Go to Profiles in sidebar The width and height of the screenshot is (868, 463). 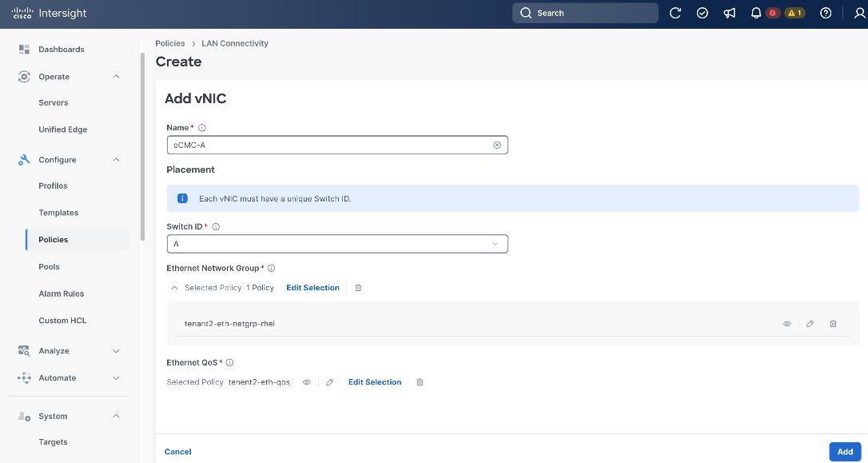[53, 186]
